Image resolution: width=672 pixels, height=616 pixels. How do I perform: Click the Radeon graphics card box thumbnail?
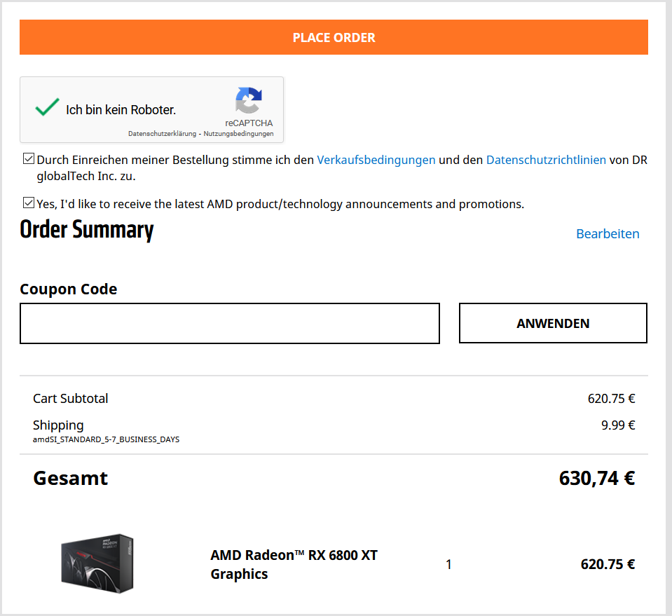(97, 562)
